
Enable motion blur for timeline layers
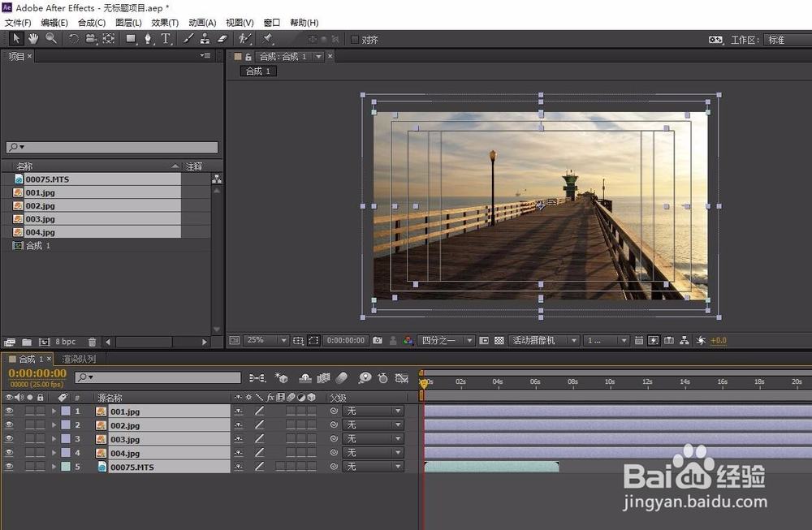[x=342, y=378]
